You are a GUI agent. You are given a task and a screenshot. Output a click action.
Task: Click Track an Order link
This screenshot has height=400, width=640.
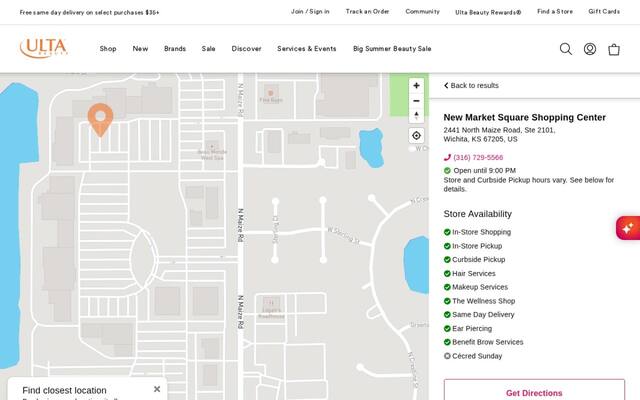(367, 12)
